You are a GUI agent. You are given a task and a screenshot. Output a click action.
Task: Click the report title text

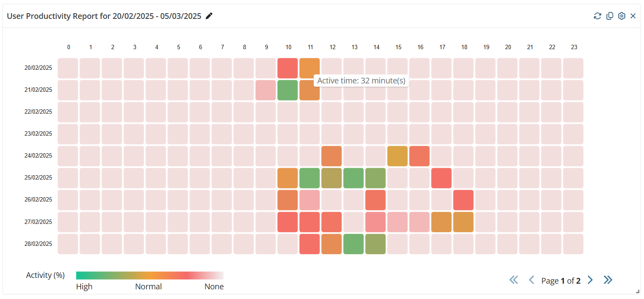pos(104,16)
